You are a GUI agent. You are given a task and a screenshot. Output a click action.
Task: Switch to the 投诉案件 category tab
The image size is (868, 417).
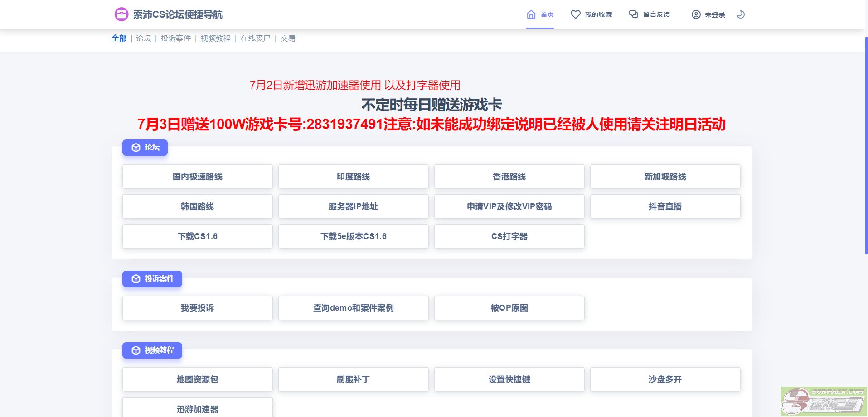click(x=176, y=38)
